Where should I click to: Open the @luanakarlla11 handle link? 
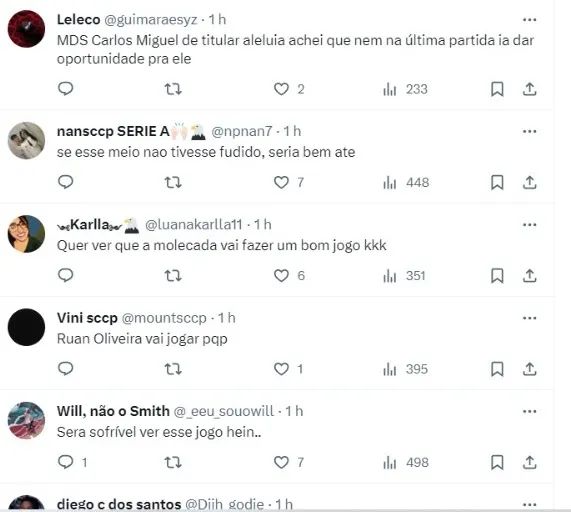point(193,225)
